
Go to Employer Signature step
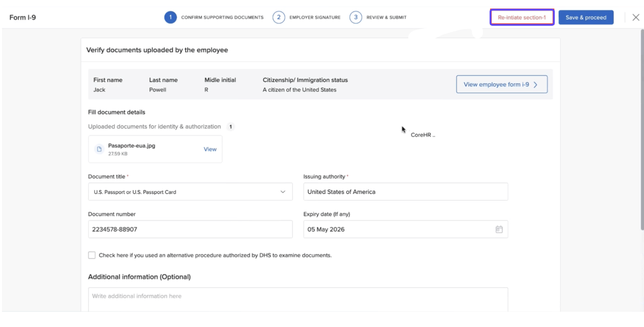(315, 17)
